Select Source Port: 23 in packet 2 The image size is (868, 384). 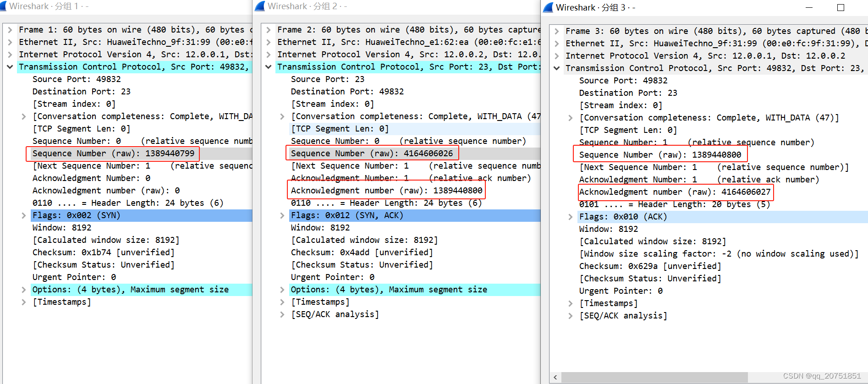328,79
